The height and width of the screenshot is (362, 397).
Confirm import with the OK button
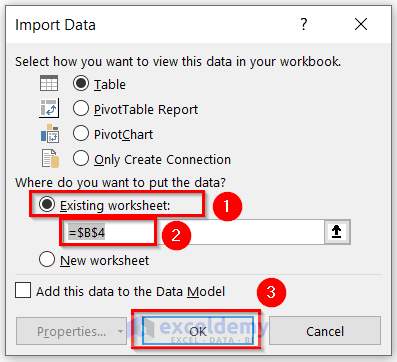point(198,331)
